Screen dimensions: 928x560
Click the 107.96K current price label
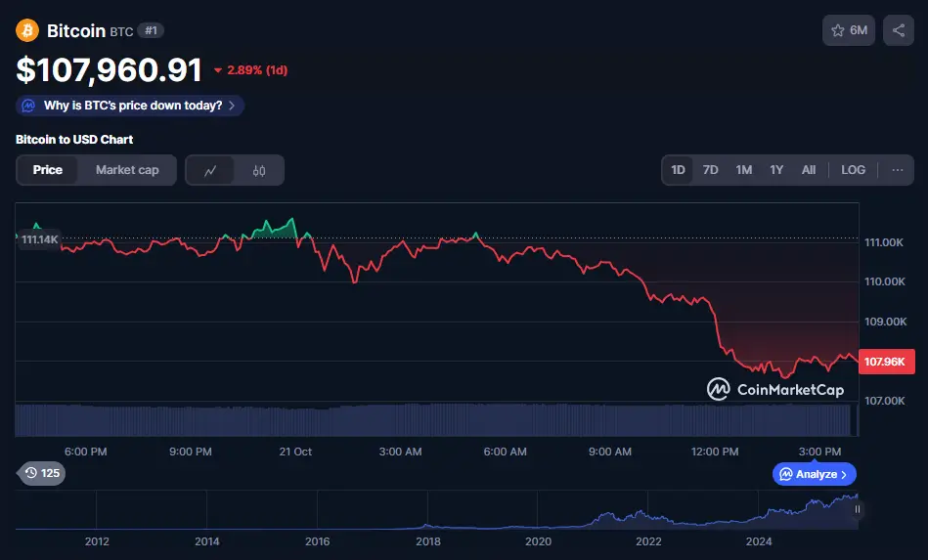click(x=886, y=362)
